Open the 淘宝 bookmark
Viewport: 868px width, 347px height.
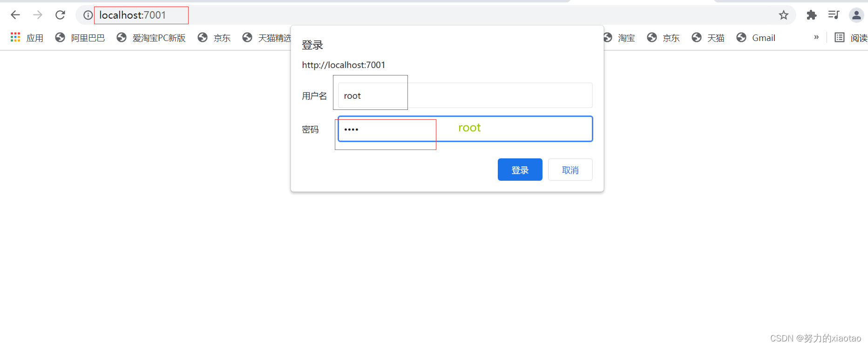619,38
